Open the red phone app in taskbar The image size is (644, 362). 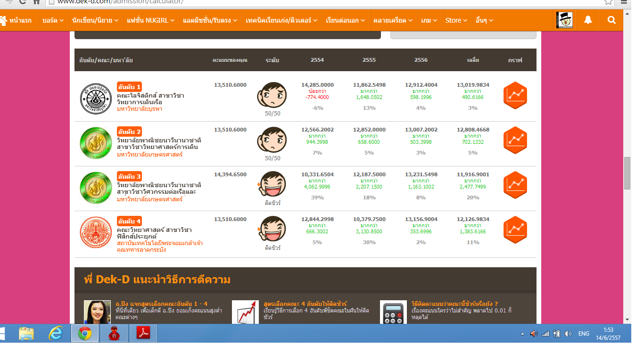pyautogui.click(x=114, y=334)
